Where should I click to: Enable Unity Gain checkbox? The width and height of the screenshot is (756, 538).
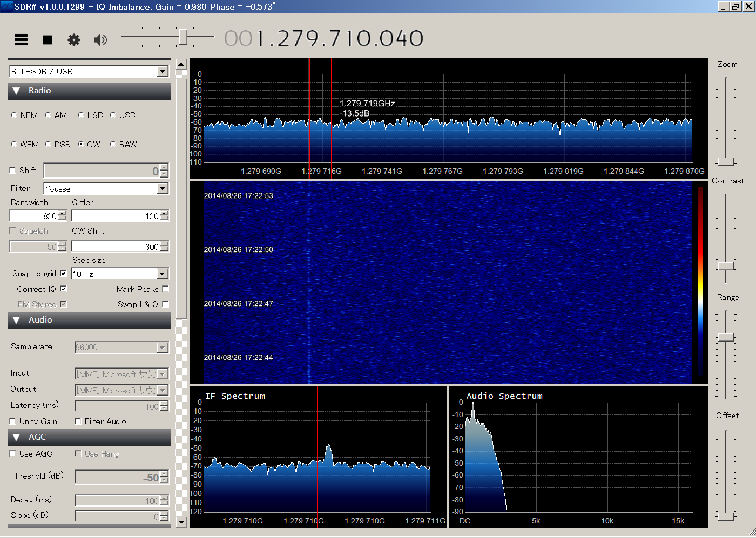pos(13,421)
